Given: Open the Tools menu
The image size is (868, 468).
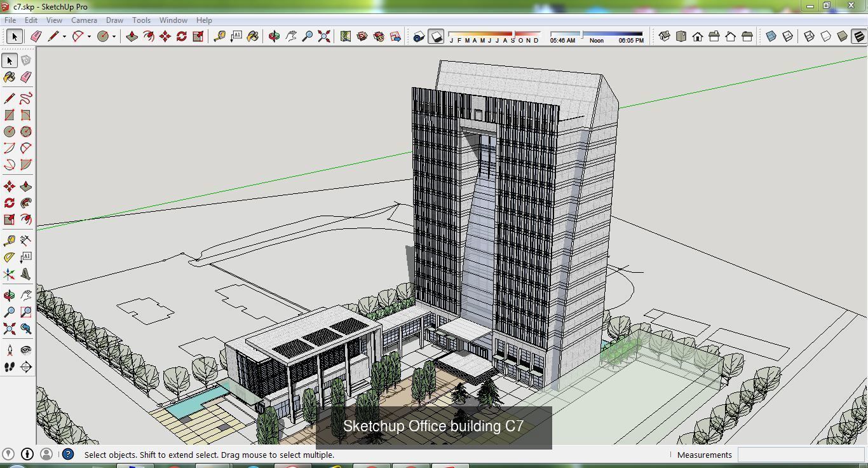Looking at the screenshot, I should (x=141, y=20).
